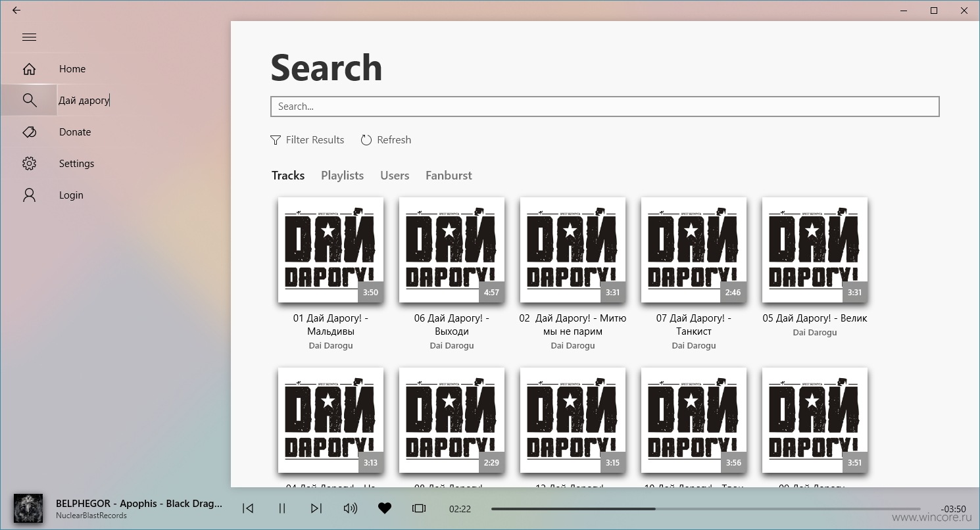This screenshot has width=980, height=530.
Task: Open now playing album art thumbnail
Action: click(28, 508)
